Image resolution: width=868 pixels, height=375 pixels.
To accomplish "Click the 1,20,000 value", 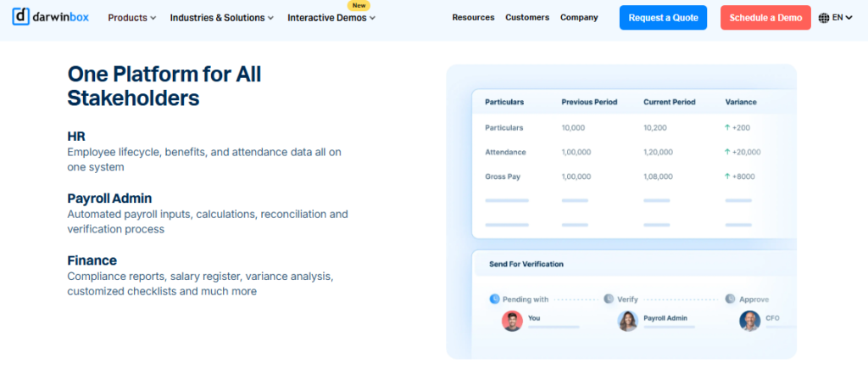I will click(658, 152).
